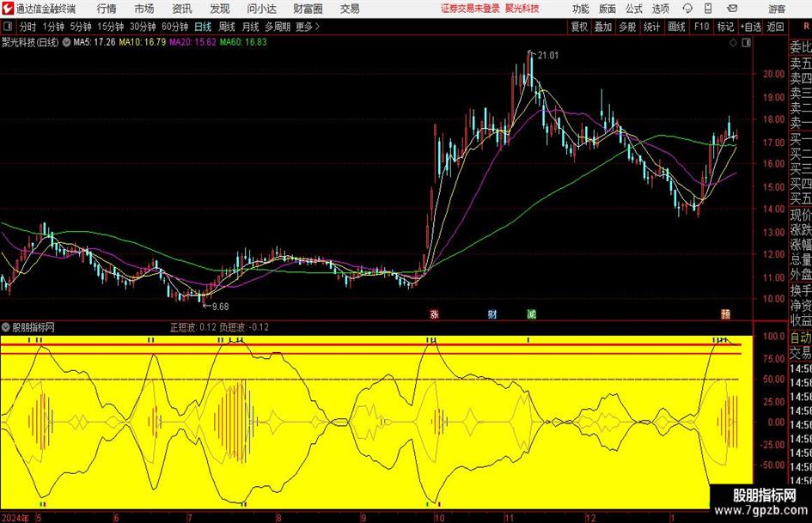Click the 返回 back button
This screenshot has height=523, width=812.
point(775,27)
